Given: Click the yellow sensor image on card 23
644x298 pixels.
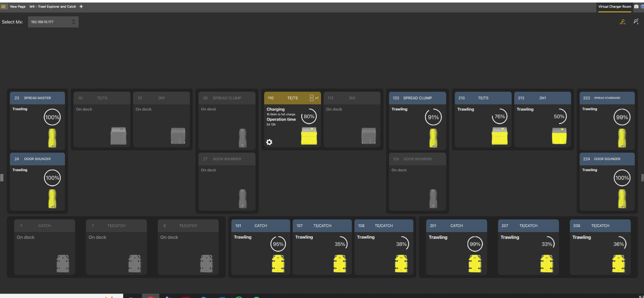Looking at the screenshot, I should click(52, 138).
